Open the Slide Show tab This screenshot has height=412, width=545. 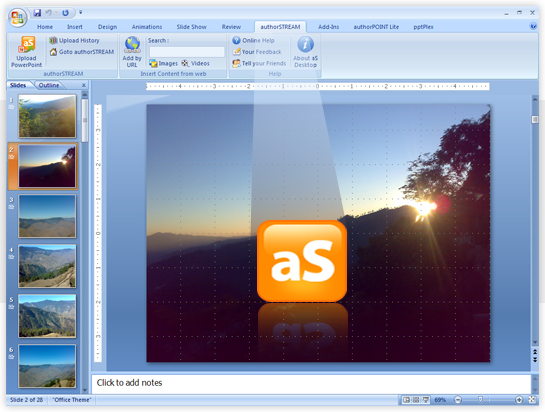pos(192,27)
